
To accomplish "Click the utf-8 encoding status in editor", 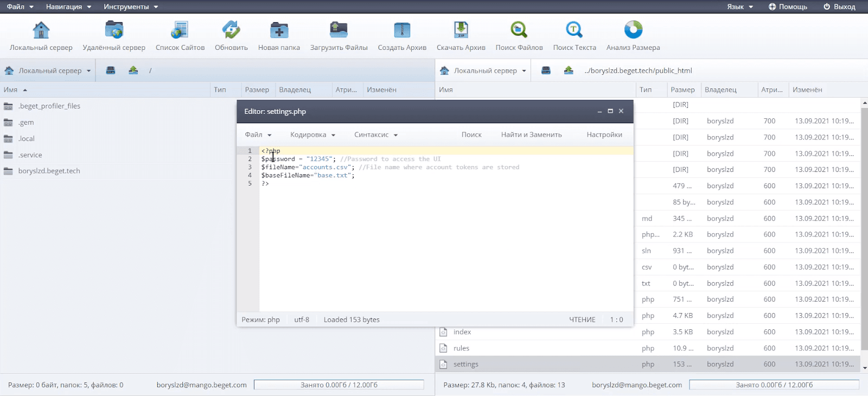I will (302, 320).
